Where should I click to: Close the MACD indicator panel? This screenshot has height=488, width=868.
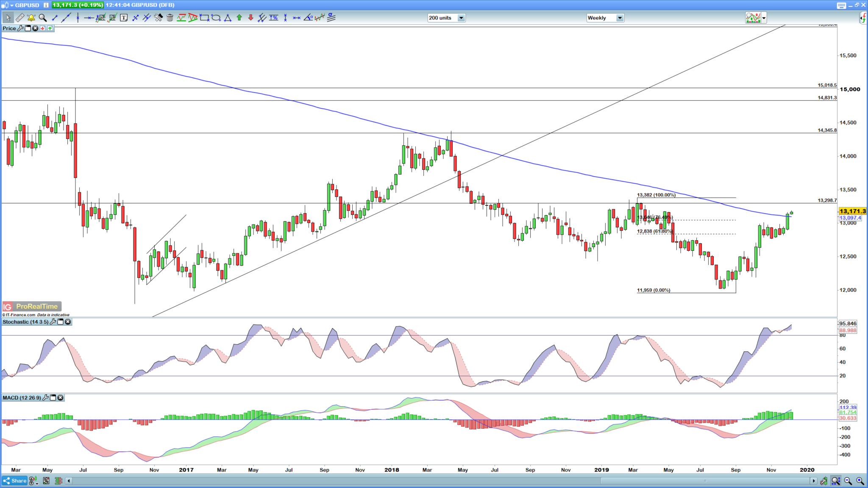point(61,398)
